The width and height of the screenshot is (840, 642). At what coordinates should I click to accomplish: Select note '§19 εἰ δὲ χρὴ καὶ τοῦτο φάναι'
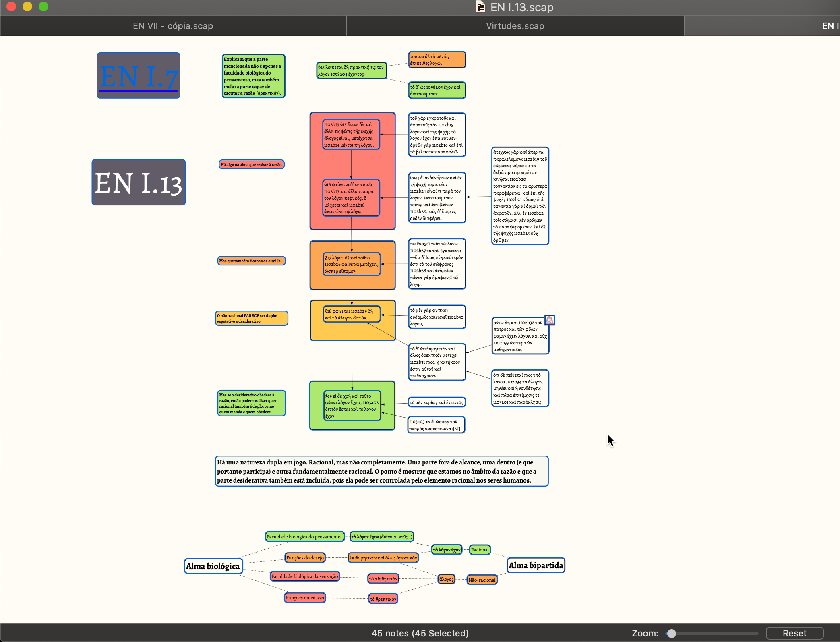[x=352, y=406]
